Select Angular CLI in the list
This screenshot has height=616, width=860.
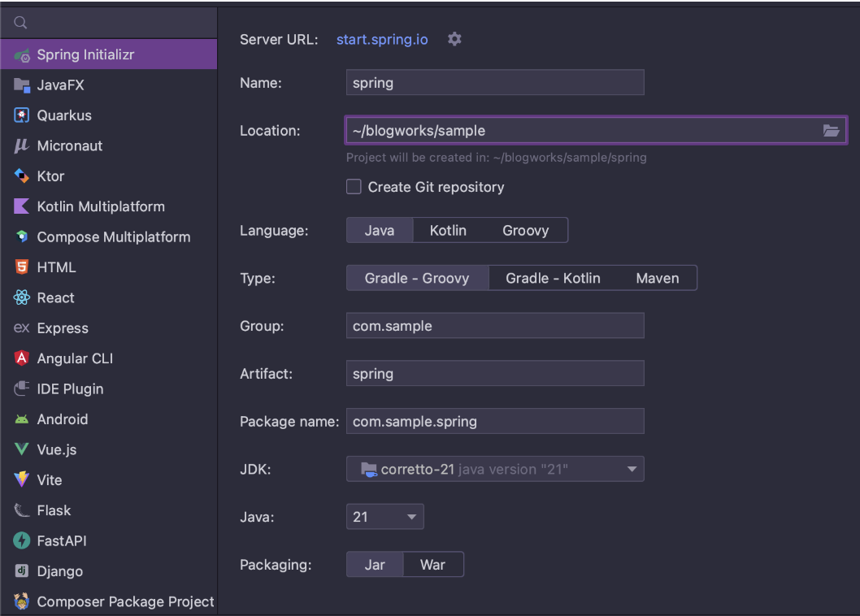point(109,358)
